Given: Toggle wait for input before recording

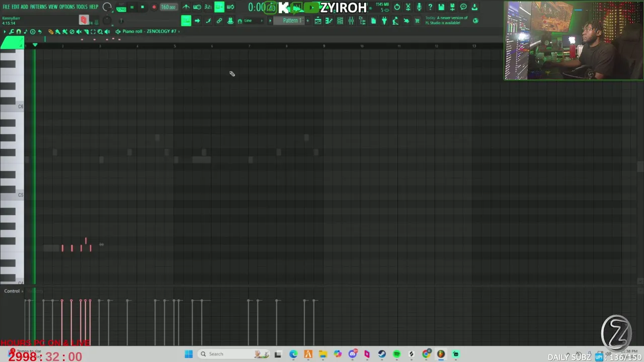Looking at the screenshot, I should click(197, 7).
